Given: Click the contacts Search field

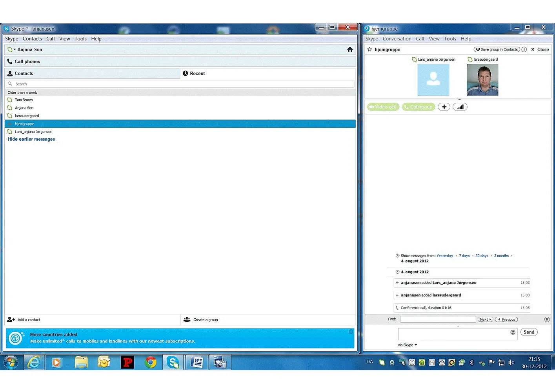Looking at the screenshot, I should click(x=180, y=84).
